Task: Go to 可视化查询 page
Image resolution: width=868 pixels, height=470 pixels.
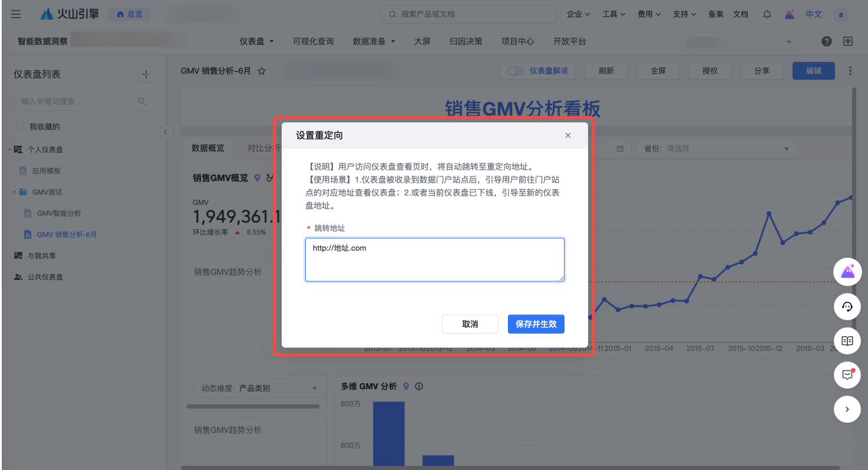Action: pos(313,41)
